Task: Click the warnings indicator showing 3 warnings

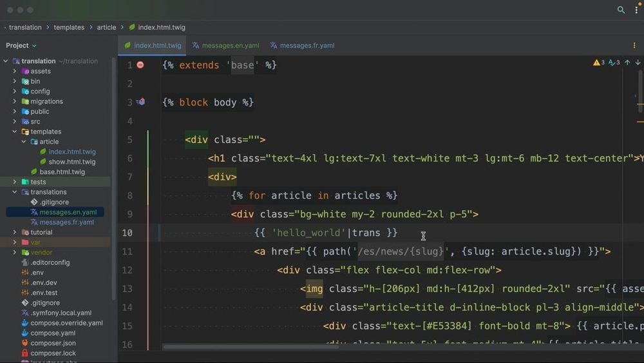Action: (x=599, y=63)
